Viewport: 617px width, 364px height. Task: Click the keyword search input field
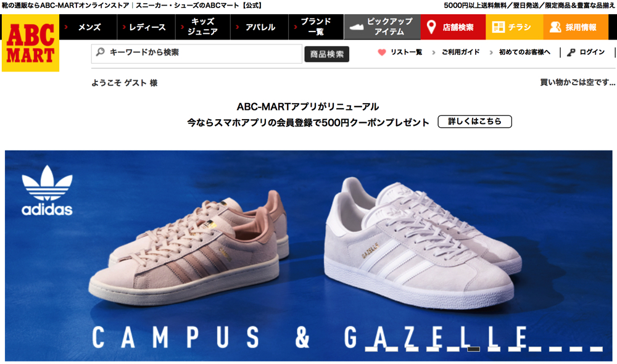pos(197,54)
